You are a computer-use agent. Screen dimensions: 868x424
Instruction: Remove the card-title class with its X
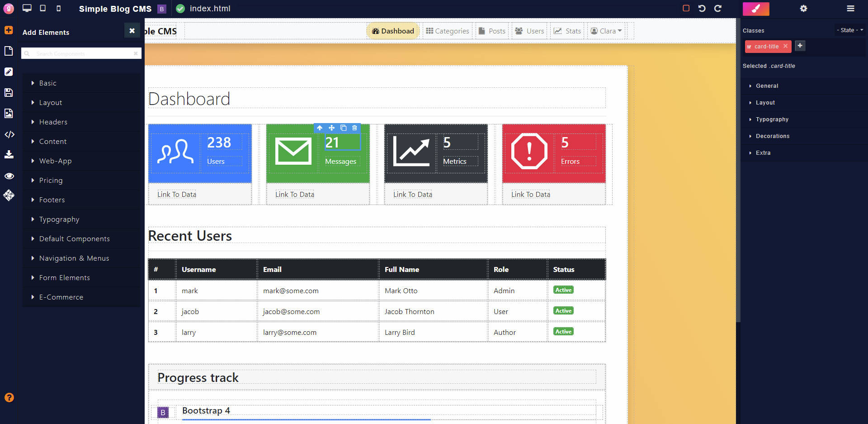[x=786, y=46]
